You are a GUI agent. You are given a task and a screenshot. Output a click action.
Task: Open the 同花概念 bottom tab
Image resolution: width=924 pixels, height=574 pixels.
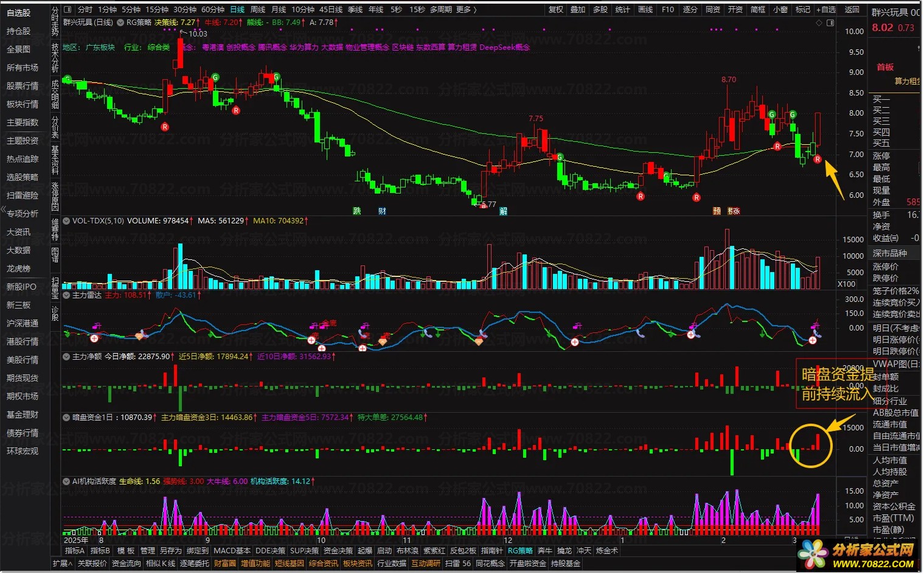490,564
